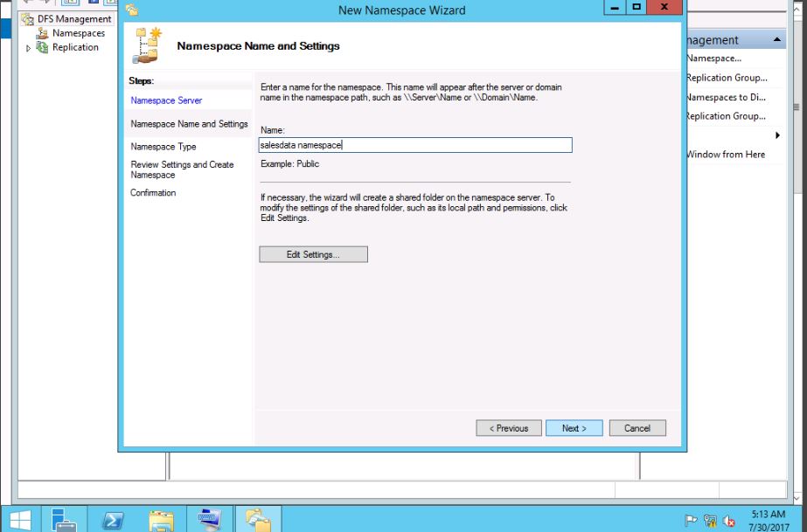The height and width of the screenshot is (532, 807).
Task: Open File Explorer from taskbar
Action: click(161, 520)
